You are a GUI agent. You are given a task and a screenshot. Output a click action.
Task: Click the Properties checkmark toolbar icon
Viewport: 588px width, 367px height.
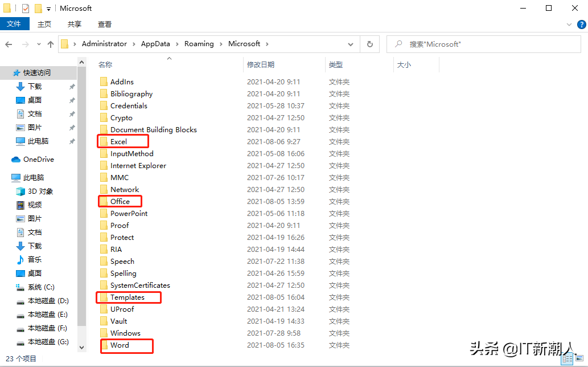coord(26,8)
